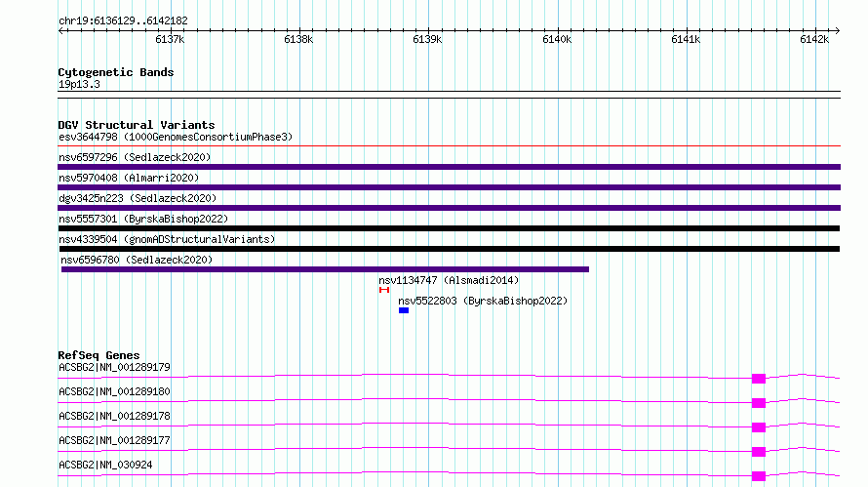Viewport: 868px width, 487px height.
Task: Open variant nsv5970408 (Almarri2020) label
Action: [x=129, y=178]
